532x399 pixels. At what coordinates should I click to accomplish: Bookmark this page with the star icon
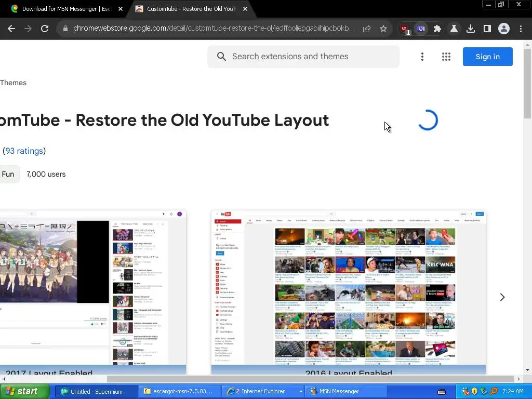[383, 29]
